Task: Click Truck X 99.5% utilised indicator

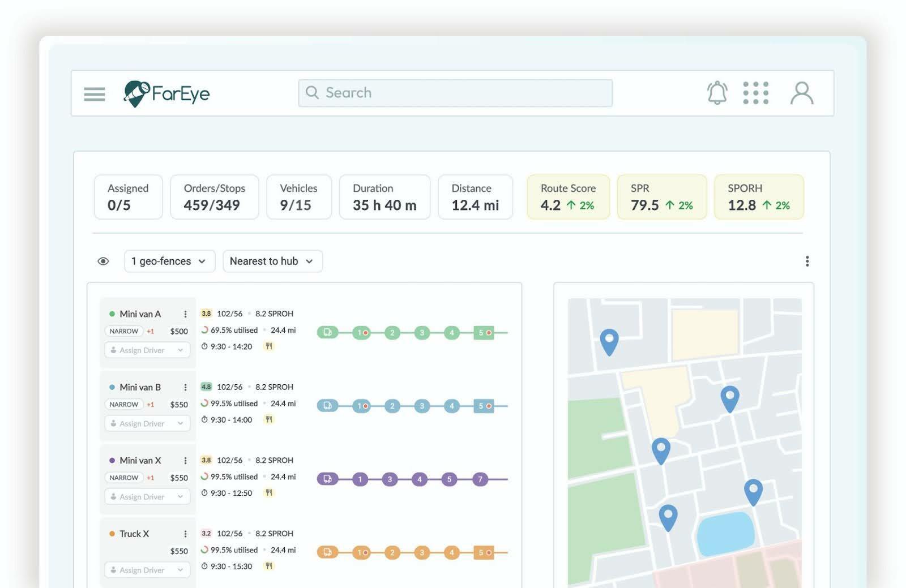Action: (x=229, y=550)
